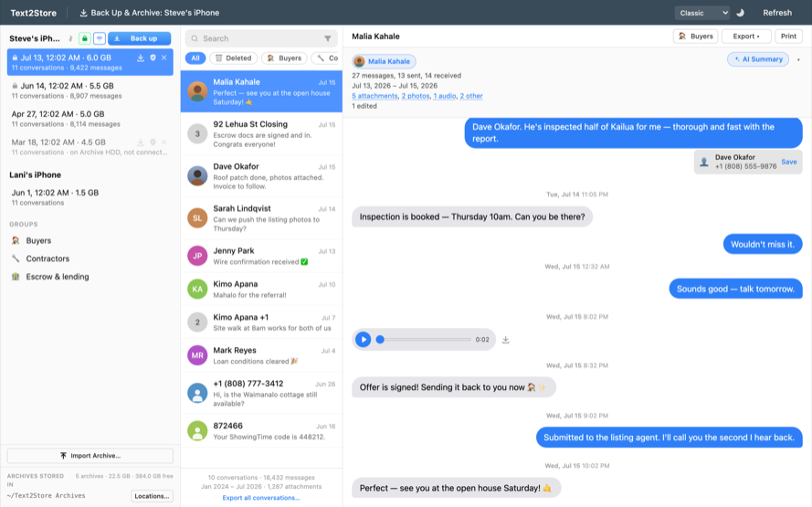Toggle the green encryption lock for Steve's iPhone
This screenshot has width=812, height=507.
point(85,38)
